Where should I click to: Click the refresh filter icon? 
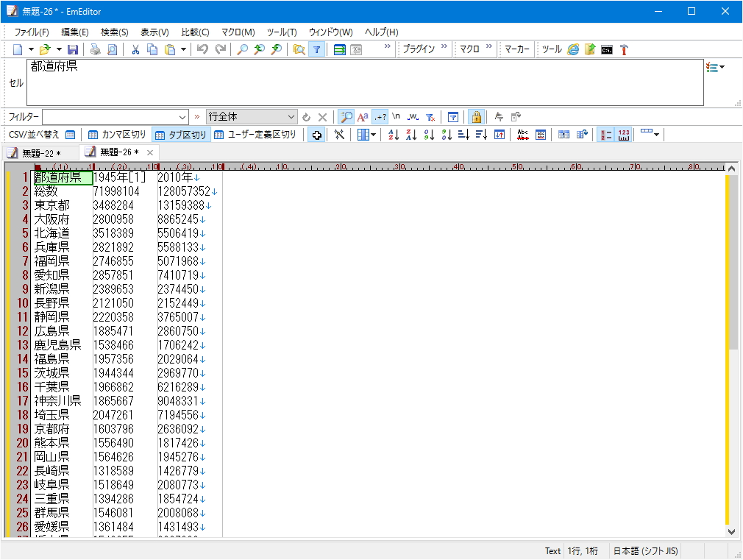click(307, 117)
